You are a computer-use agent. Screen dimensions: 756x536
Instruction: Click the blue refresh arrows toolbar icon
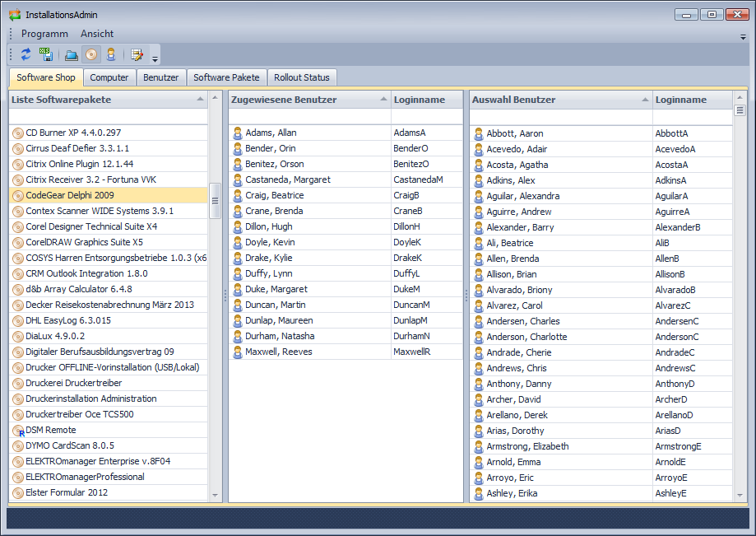click(26, 55)
